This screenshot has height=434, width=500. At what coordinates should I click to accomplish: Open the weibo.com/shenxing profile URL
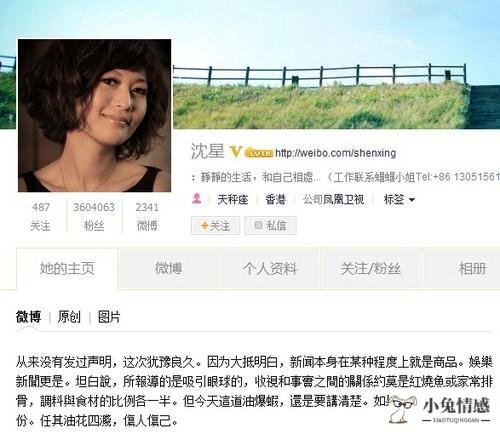click(336, 153)
